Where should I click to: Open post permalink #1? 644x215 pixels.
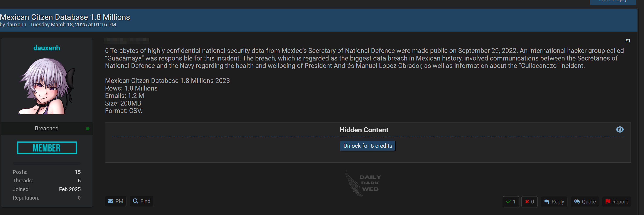[x=627, y=41]
